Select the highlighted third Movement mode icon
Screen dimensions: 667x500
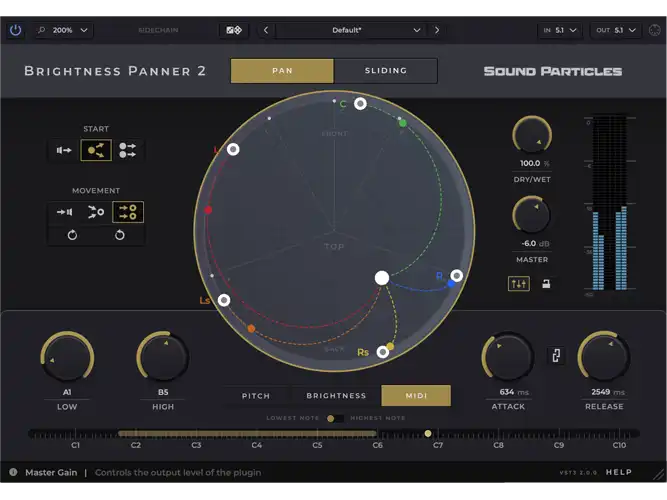pyautogui.click(x=128, y=212)
